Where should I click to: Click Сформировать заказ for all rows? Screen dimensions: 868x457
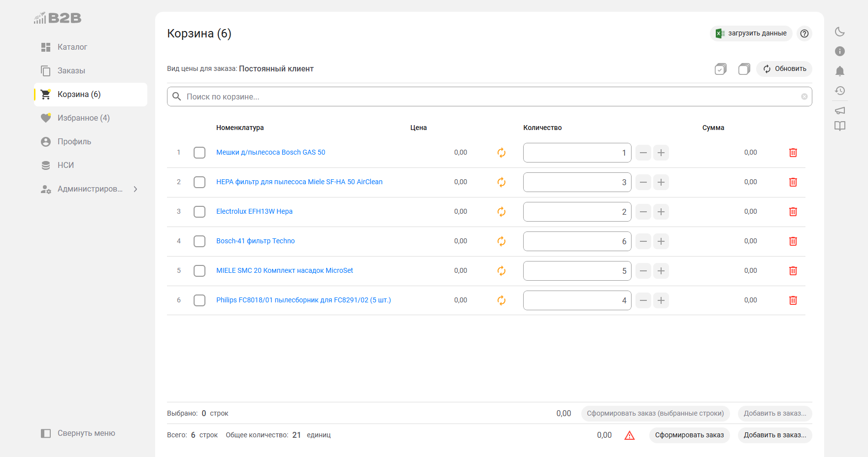point(689,435)
